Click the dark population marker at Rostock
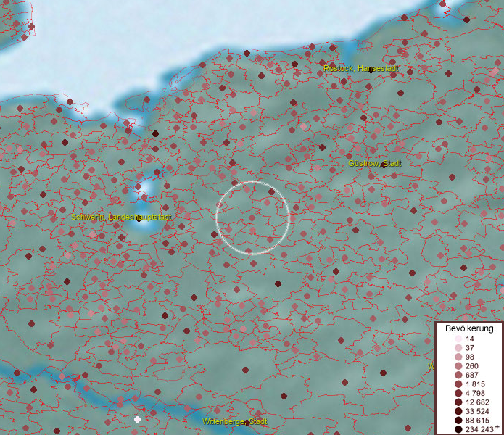 tap(371, 70)
